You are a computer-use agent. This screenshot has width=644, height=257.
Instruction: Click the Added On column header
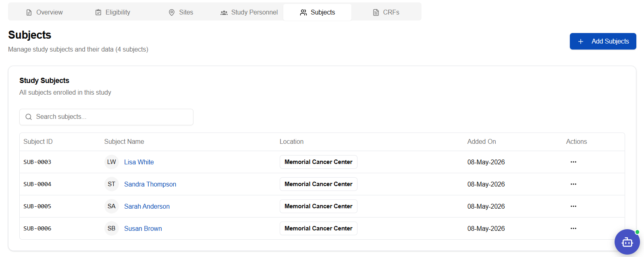[x=482, y=142]
